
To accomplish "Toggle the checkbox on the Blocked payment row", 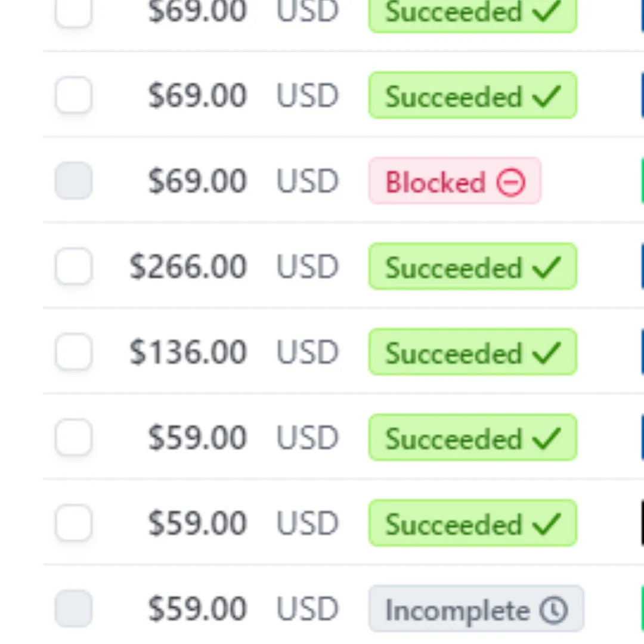I will (73, 181).
